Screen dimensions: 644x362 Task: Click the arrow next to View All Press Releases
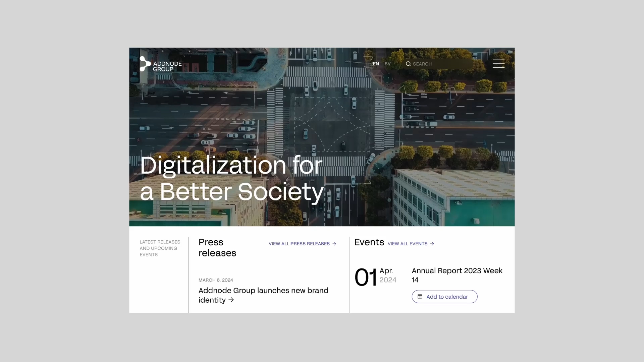(334, 244)
